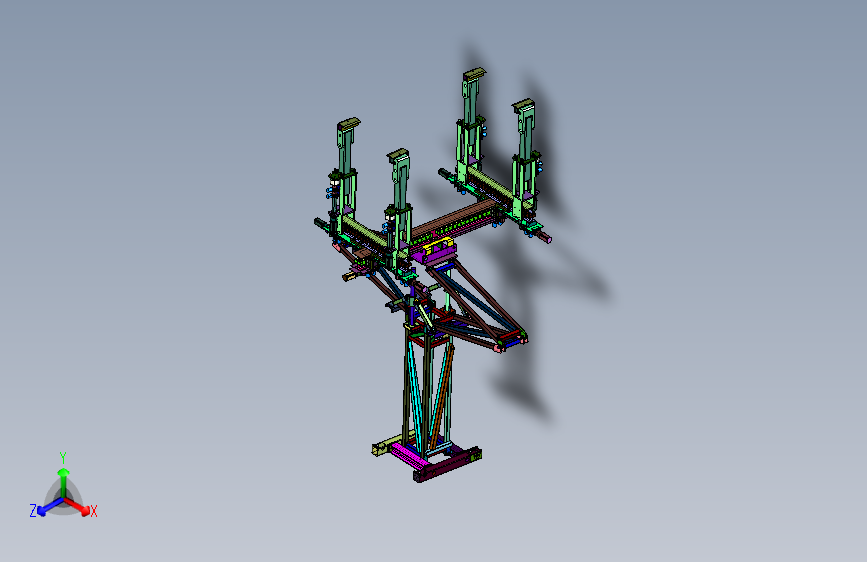Click the blue Z axis of the orientation triad
The image size is (867, 562).
click(x=50, y=507)
